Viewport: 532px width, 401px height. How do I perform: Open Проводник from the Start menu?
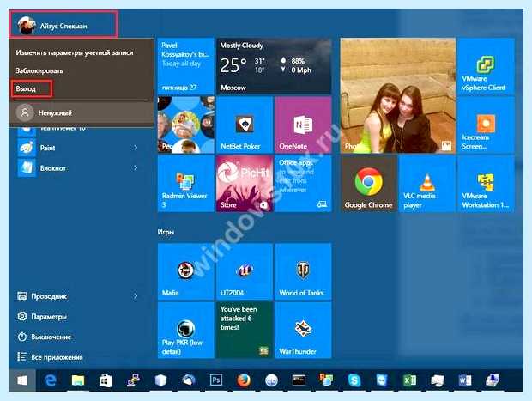tap(49, 296)
